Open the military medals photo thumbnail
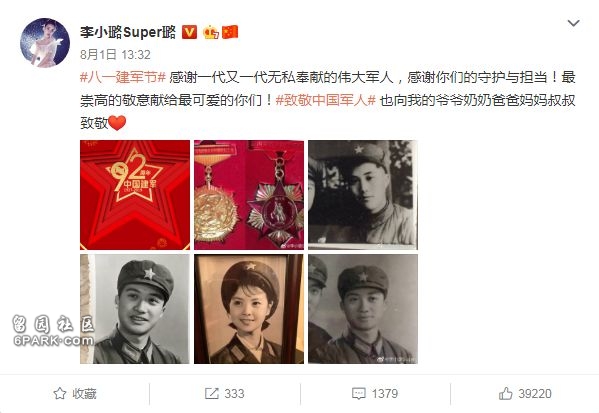Screen dimensions: 599x413 pos(249,195)
